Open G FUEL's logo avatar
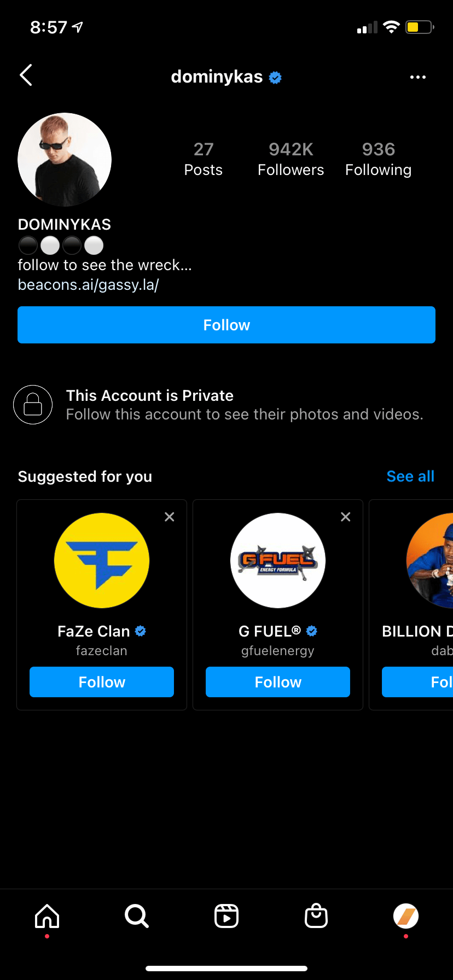The width and height of the screenshot is (453, 980). coord(278,561)
